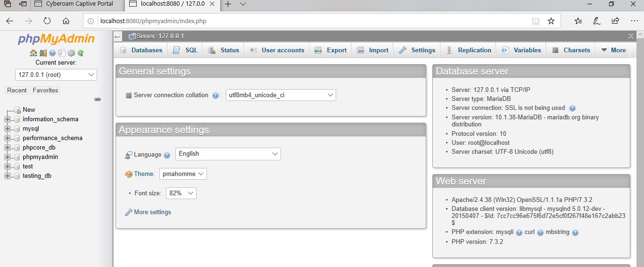This screenshot has height=267, width=644.
Task: Click the phpMyAdmin logo
Action: (x=56, y=39)
